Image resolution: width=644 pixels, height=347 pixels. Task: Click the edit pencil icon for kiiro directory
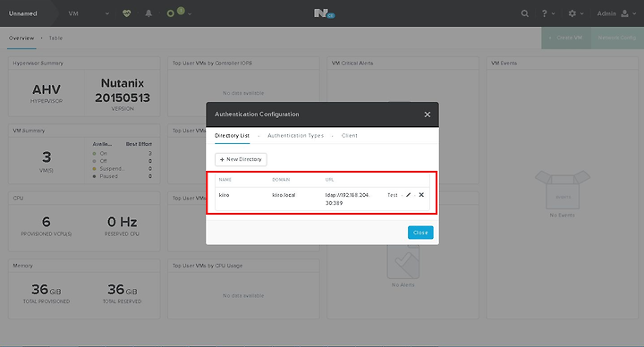tap(408, 195)
